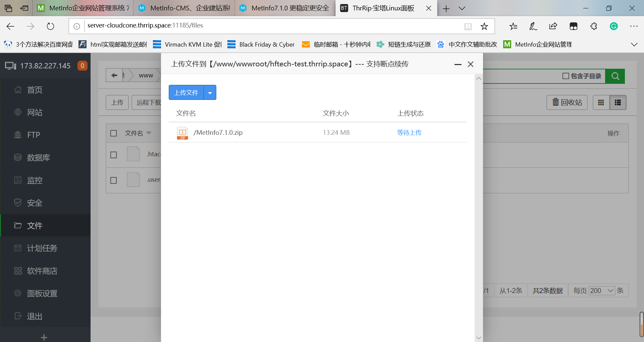Sort by 文件名 using the header arrow
The image size is (644, 342).
tap(149, 133)
